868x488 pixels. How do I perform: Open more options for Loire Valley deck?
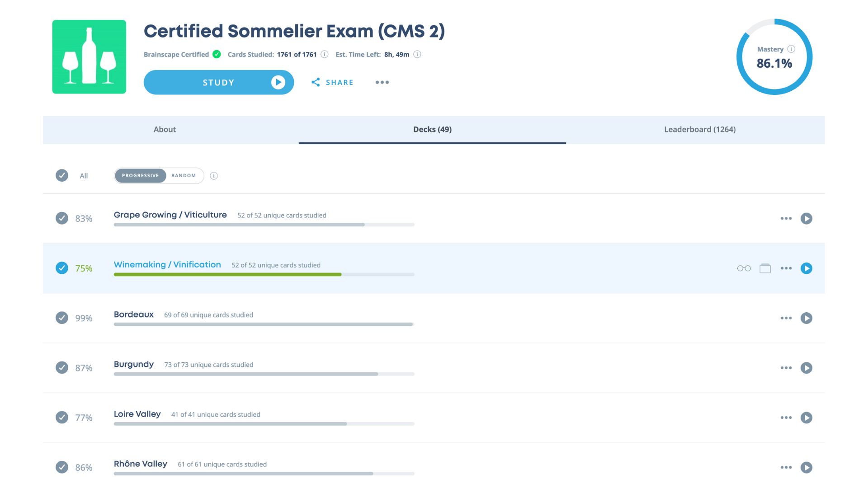click(786, 418)
